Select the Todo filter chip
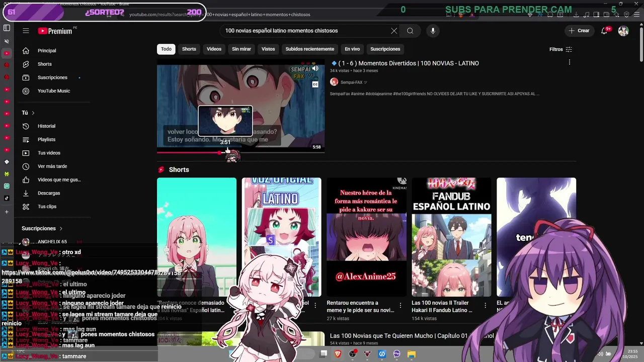Image resolution: width=644 pixels, height=362 pixels. (x=166, y=49)
